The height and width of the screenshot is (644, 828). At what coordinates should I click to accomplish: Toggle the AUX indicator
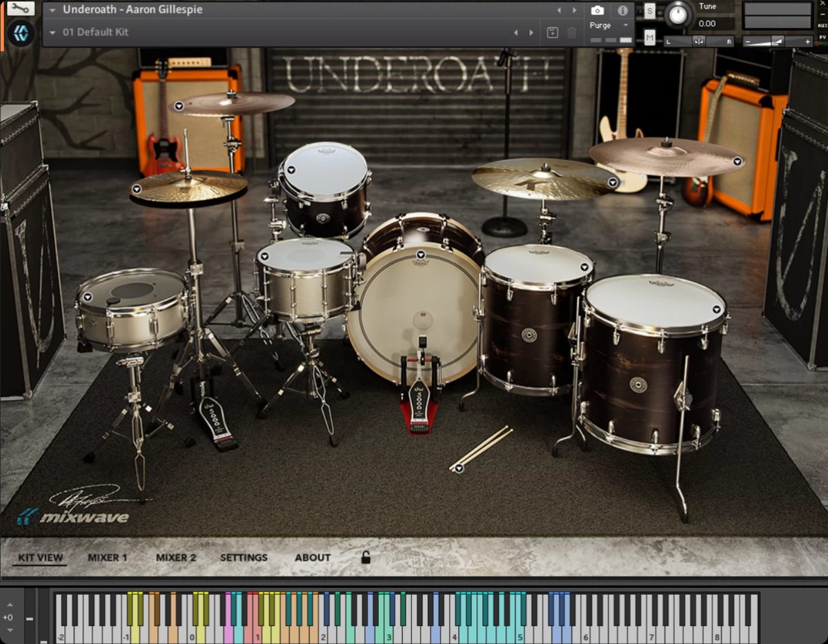[822, 26]
